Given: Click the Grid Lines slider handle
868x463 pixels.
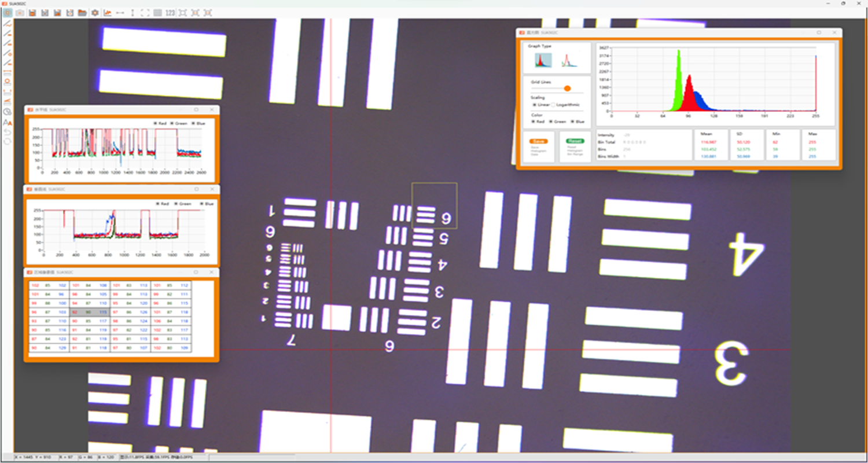Looking at the screenshot, I should tap(567, 89).
